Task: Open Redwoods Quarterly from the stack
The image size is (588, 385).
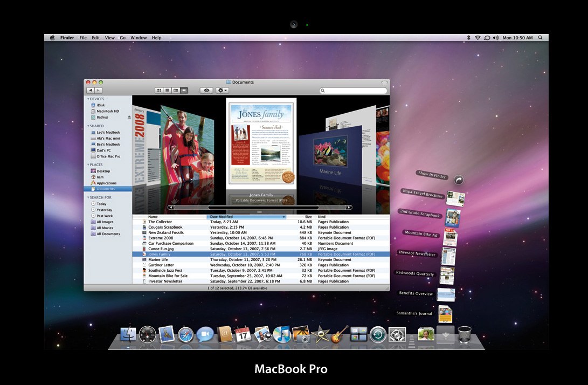Action: pyautogui.click(x=447, y=276)
